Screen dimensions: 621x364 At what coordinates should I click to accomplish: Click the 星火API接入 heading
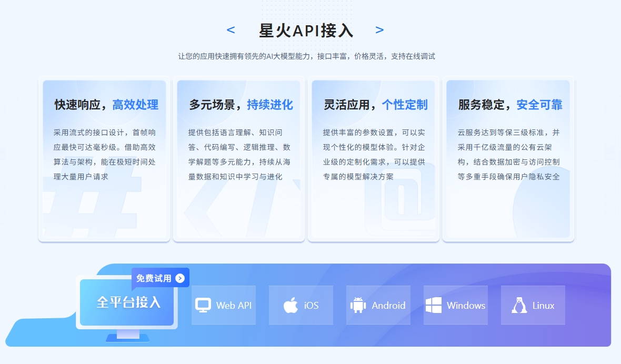coord(306,31)
